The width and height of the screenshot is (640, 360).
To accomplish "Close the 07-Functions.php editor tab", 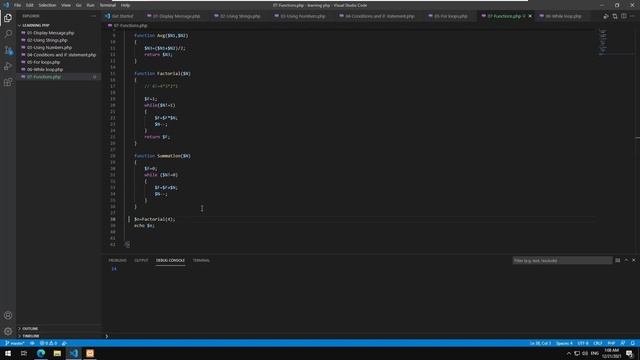I will tap(530, 16).
